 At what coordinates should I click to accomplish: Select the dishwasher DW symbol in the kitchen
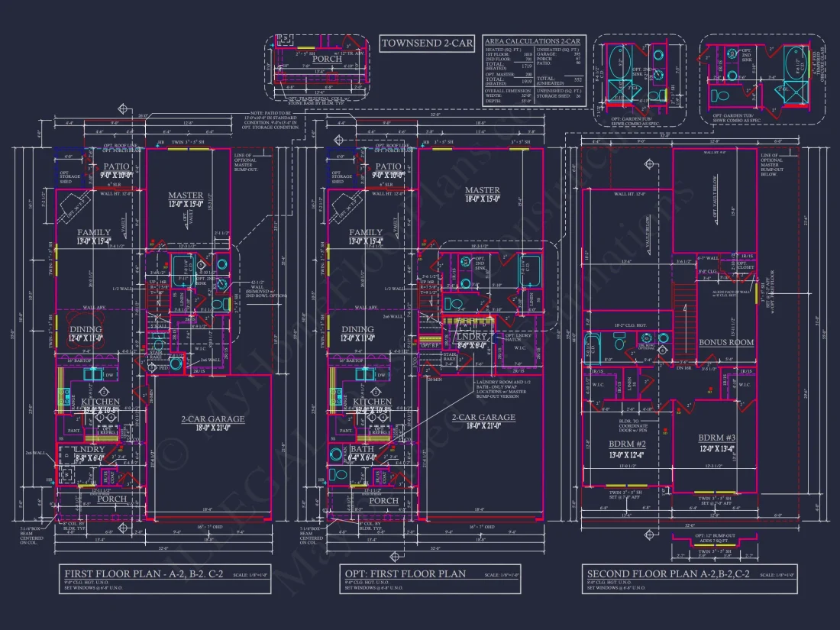[x=108, y=375]
